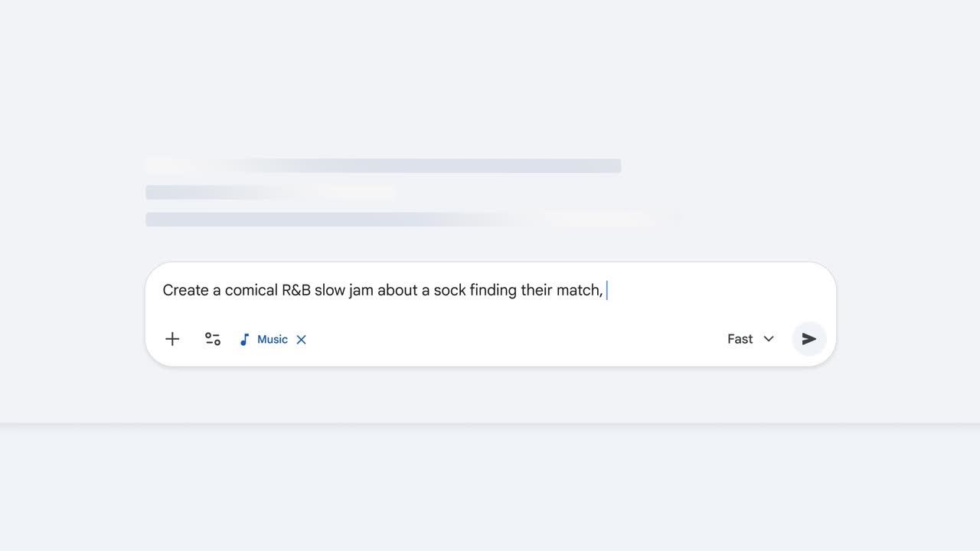Click the second, shortest loading placeholder line

[x=269, y=192]
